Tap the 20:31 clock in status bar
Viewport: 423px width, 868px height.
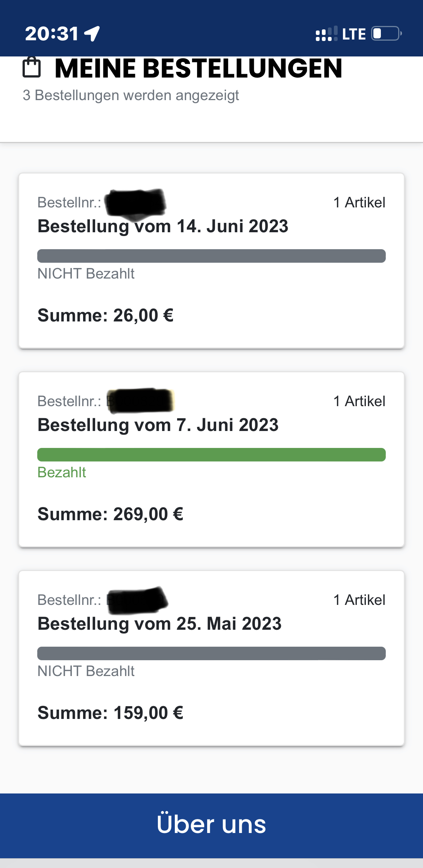tap(52, 34)
